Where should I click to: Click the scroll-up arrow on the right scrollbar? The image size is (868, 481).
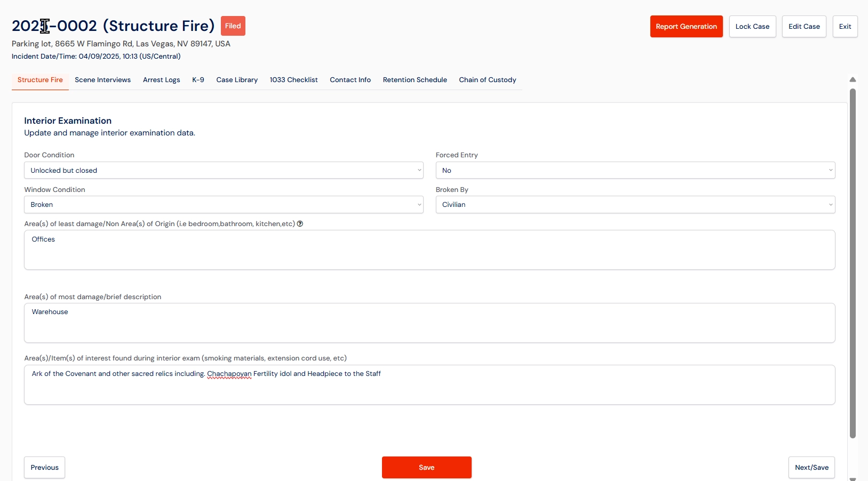(853, 79)
